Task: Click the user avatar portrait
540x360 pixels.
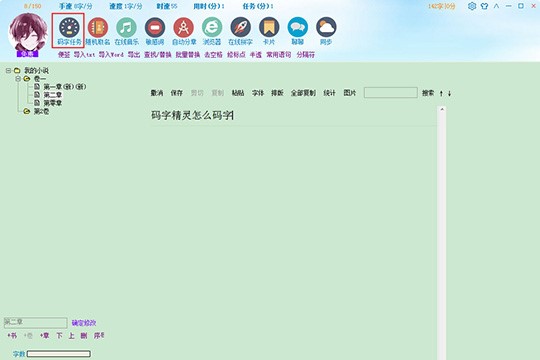Action: tap(28, 33)
